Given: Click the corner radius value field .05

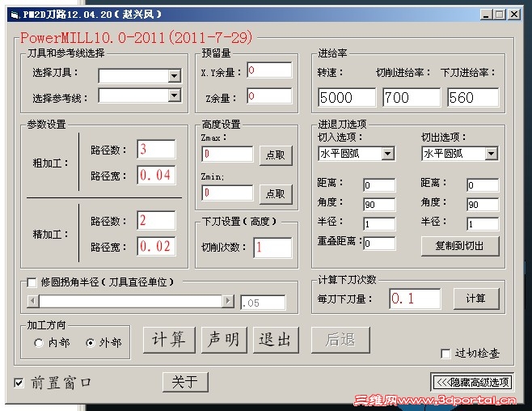Looking at the screenshot, I should click(x=263, y=303).
